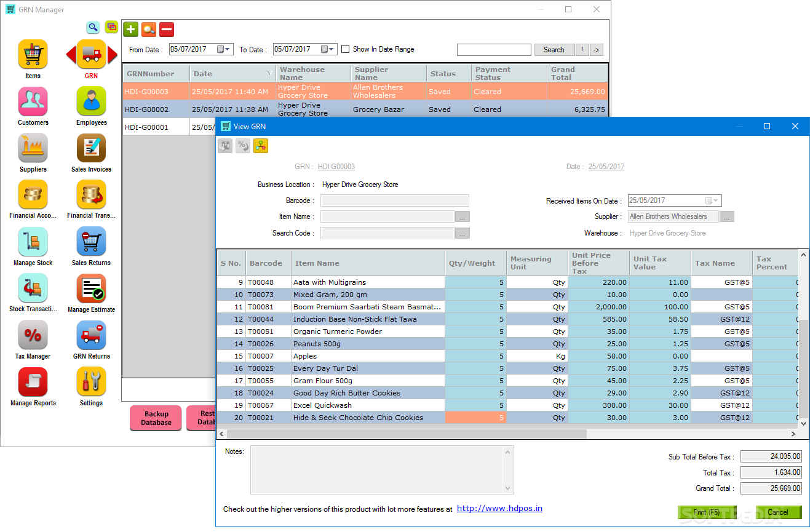Select the Induction Base Non-Stick Flat Tawa row
The height and width of the screenshot is (532, 810).
[507, 319]
